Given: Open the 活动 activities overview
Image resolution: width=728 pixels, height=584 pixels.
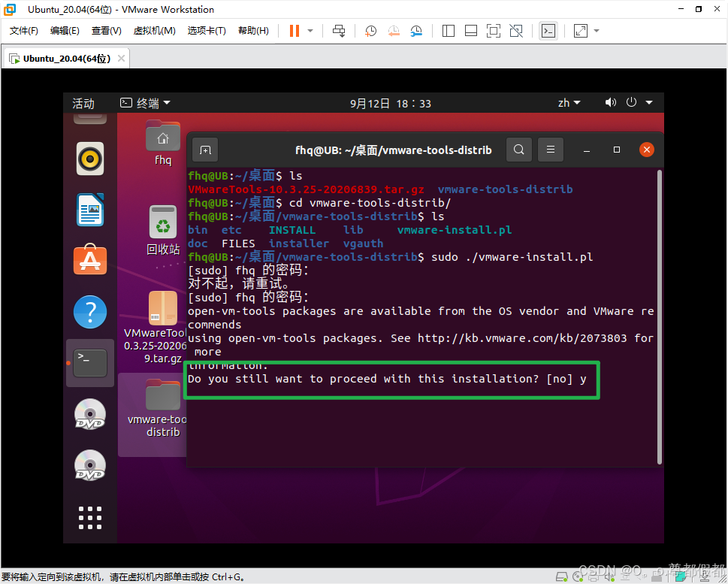Looking at the screenshot, I should pyautogui.click(x=83, y=103).
